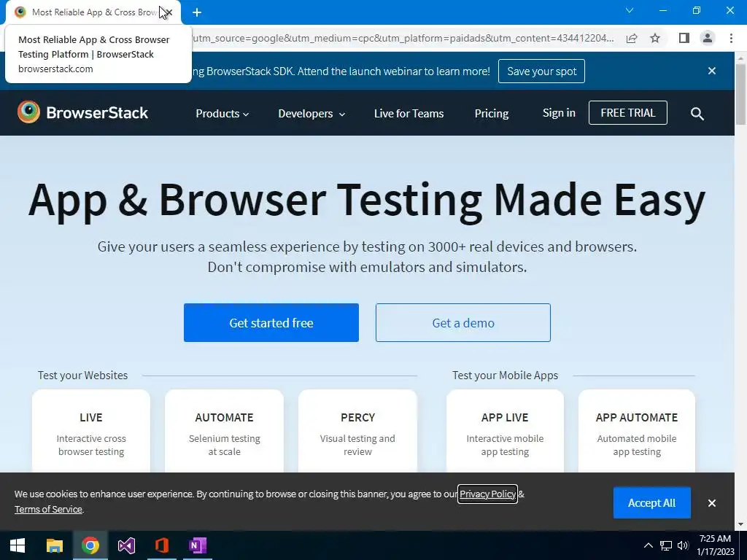Open the Windows Start menu
Screen dimensions: 747x560
pos(18,545)
